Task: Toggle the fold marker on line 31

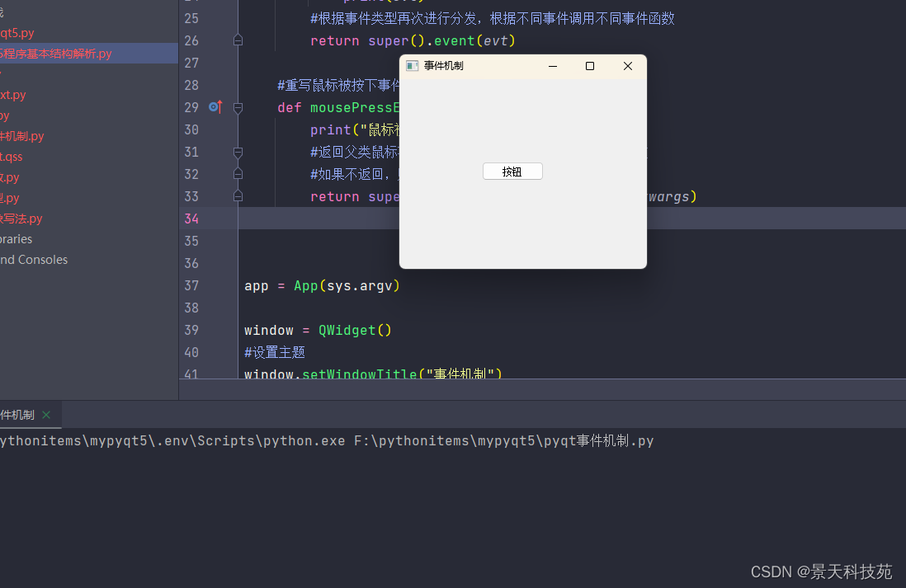Action: pos(238,152)
